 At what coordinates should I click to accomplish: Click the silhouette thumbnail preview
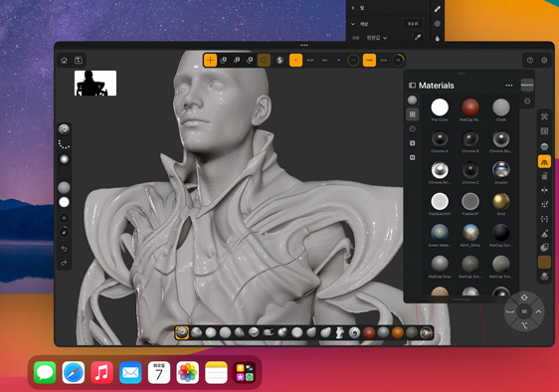[95, 84]
